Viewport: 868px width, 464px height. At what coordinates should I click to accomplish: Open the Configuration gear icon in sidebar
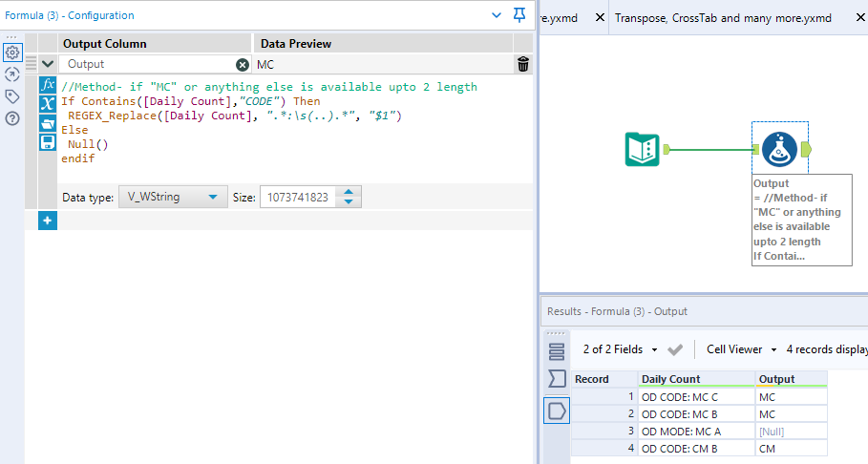(x=12, y=53)
